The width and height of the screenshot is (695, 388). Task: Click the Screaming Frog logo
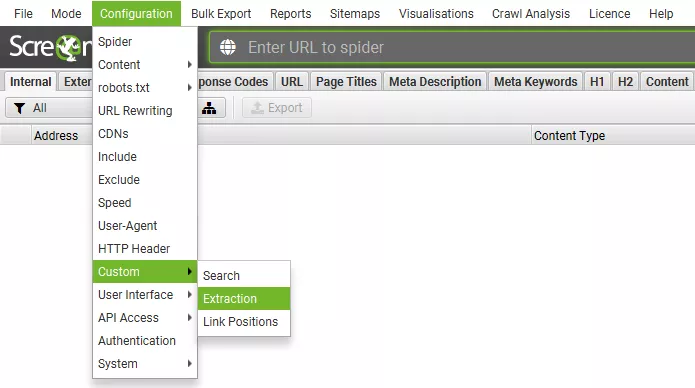coord(50,47)
